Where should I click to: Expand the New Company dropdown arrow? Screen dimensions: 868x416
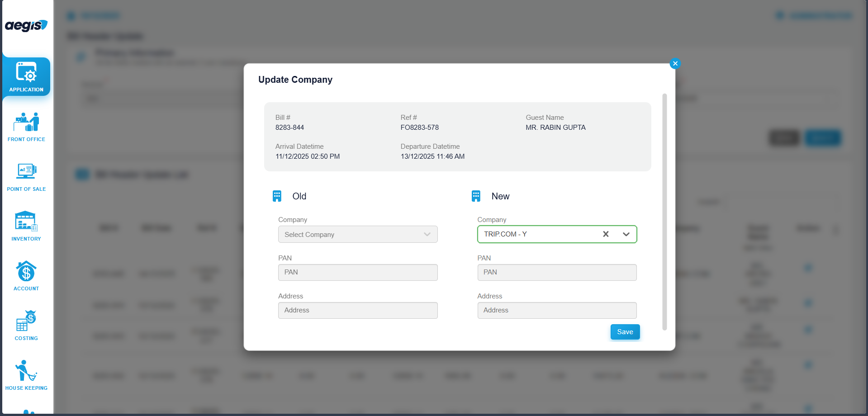click(626, 234)
